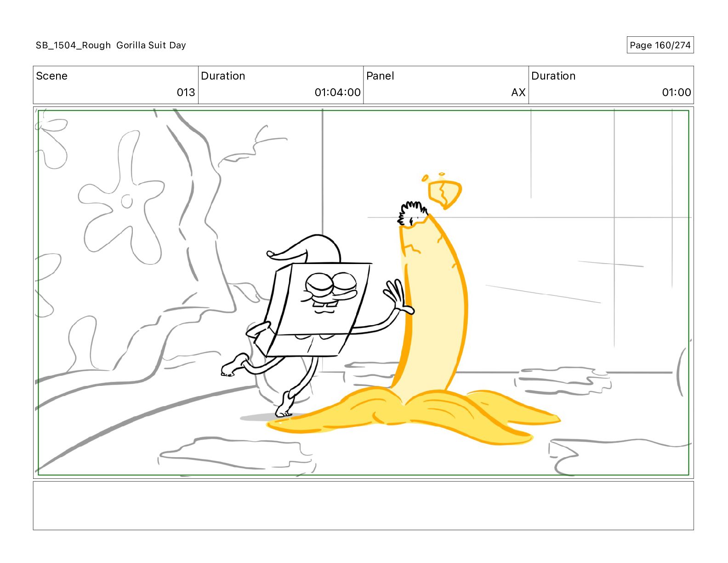728x563 pixels.
Task: Click the scene duration value '01:04:00'
Action: [x=337, y=92]
